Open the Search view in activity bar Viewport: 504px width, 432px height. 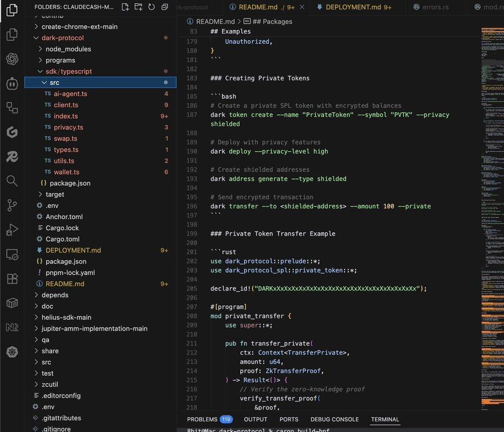coord(12,180)
